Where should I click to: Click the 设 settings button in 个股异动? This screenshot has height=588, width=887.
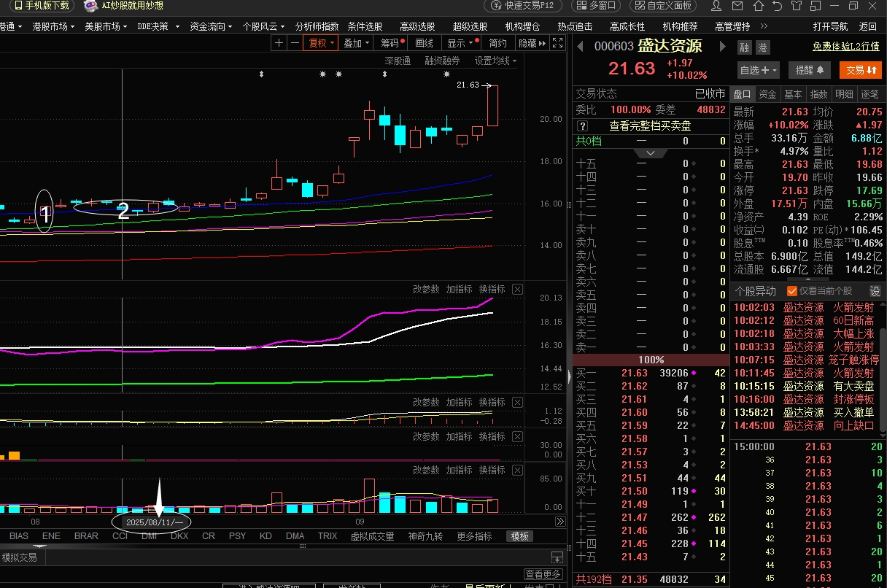click(x=875, y=291)
